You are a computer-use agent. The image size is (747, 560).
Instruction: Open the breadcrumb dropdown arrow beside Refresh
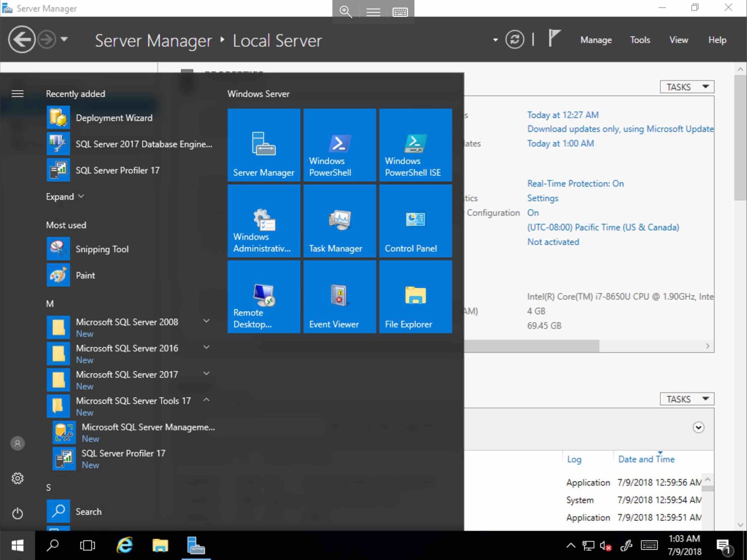coord(495,40)
